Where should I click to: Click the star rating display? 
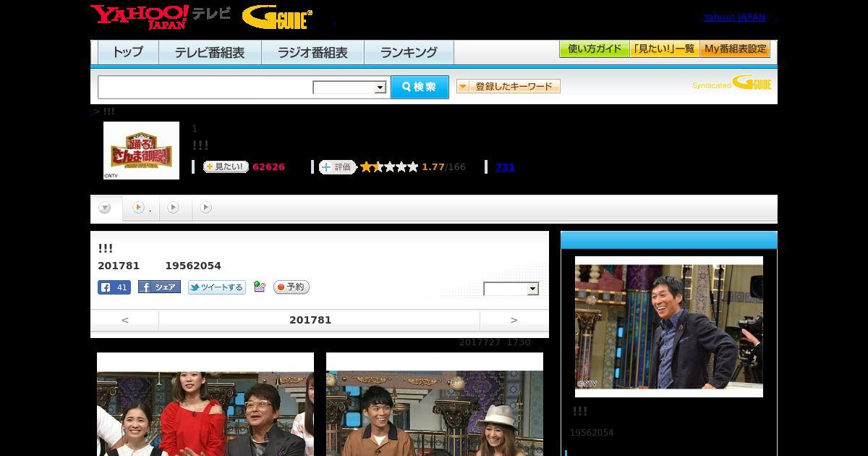pyautogui.click(x=389, y=167)
